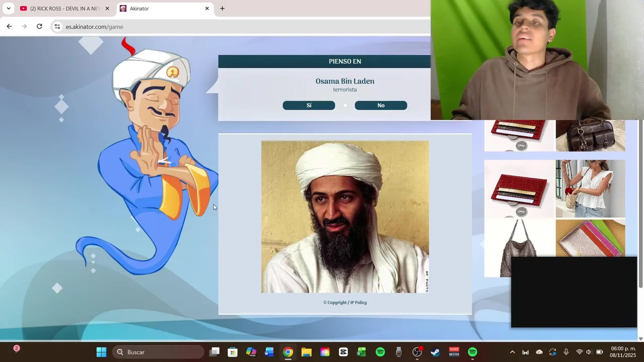Open the clock showing 06:00 p. m.
The width and height of the screenshot is (644, 362).
tap(623, 352)
